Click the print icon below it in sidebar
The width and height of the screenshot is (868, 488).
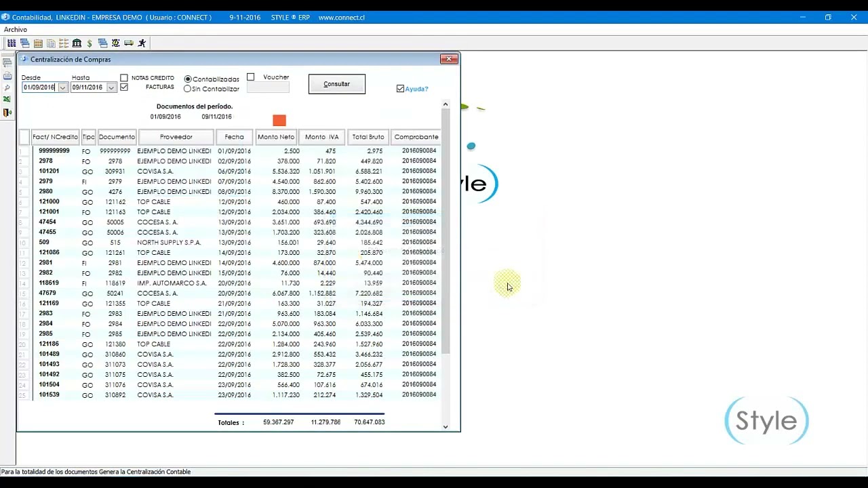click(x=7, y=76)
